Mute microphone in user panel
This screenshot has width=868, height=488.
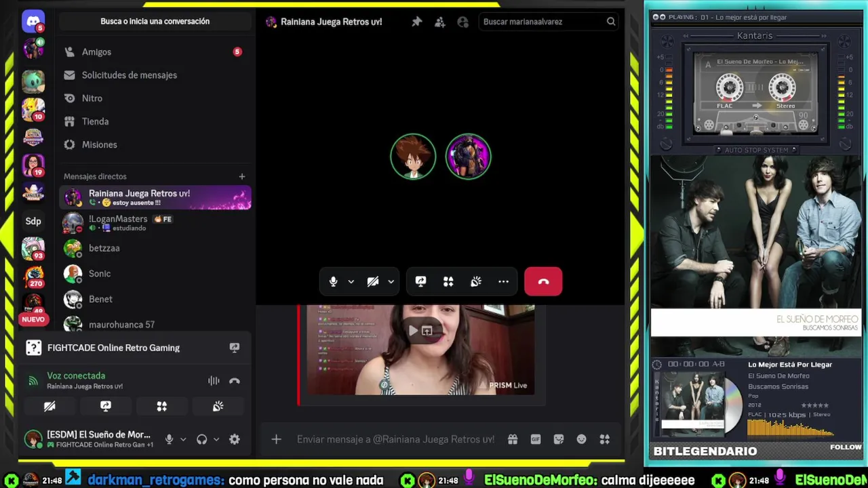tap(169, 439)
